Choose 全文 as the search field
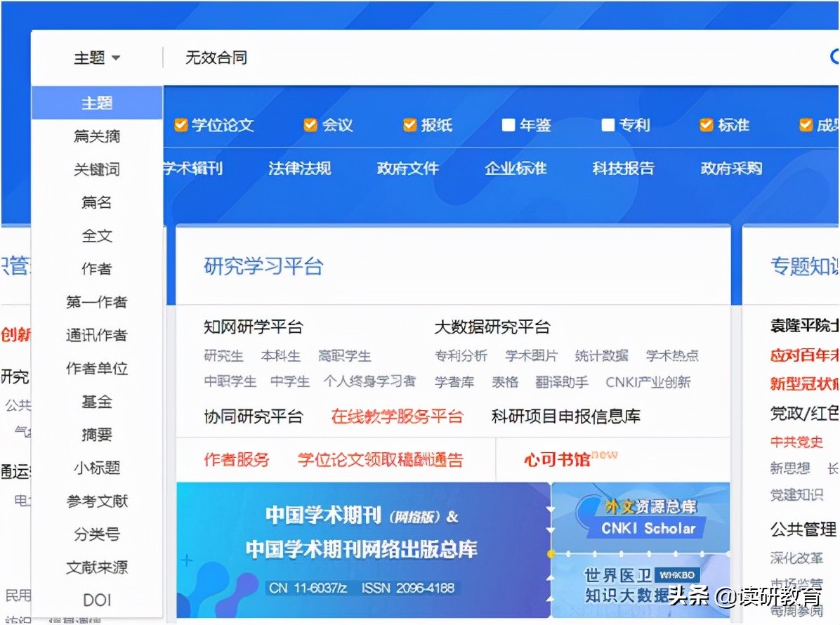 (97, 235)
